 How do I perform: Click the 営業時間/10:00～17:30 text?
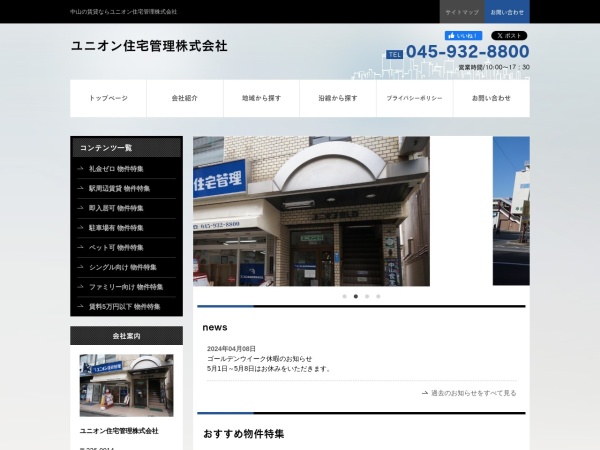(494, 67)
